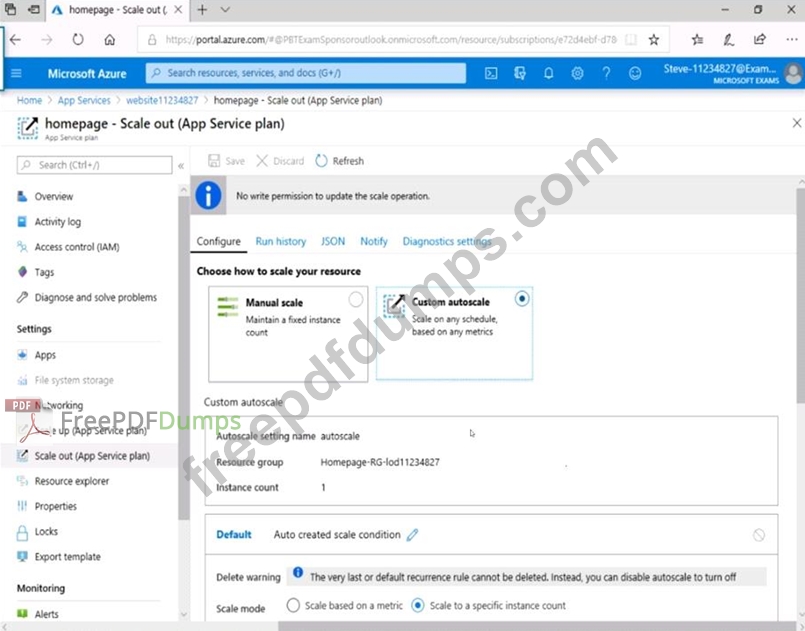Click the Azure global search box

(306, 73)
